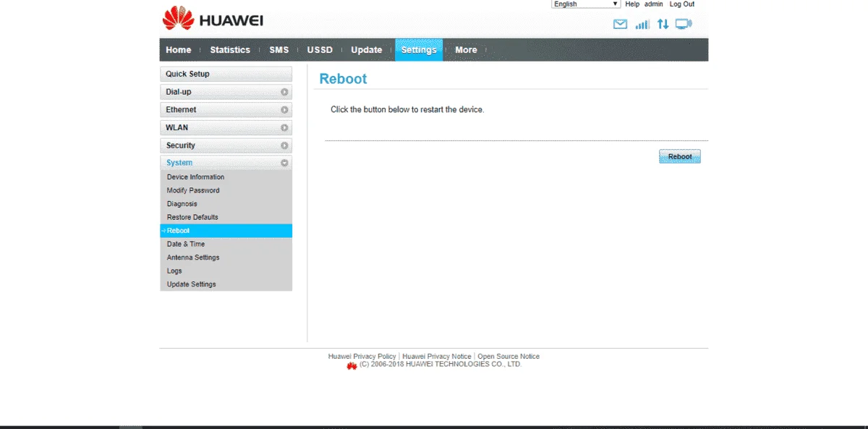Click the Dial-up section label

tap(179, 92)
